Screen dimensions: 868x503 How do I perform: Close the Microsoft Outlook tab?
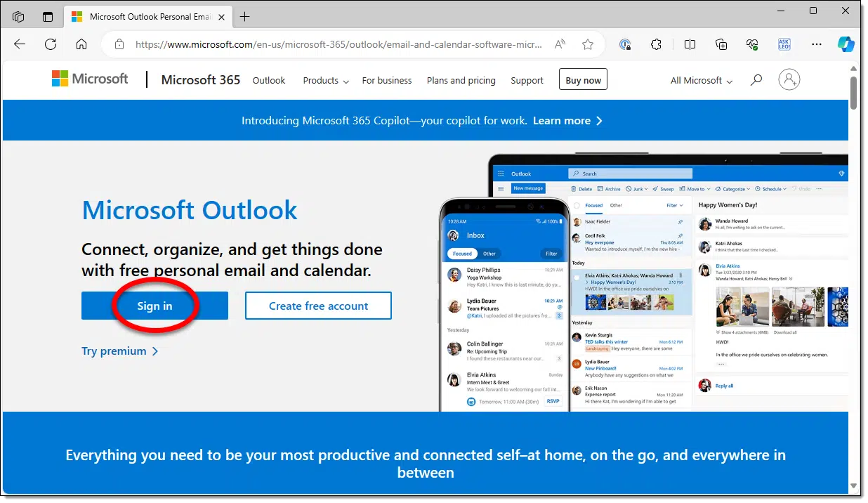point(222,16)
